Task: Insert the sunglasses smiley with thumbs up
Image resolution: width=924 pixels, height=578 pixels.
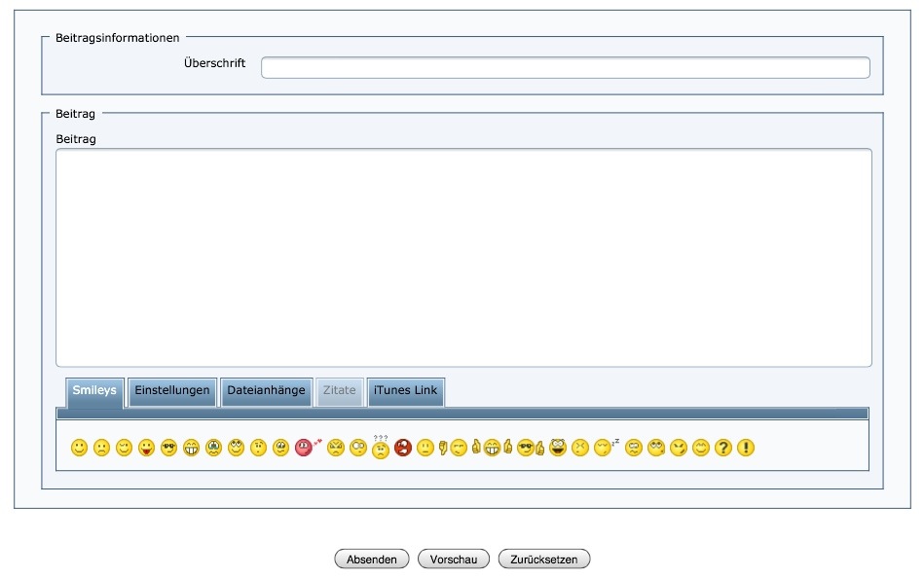Action: [531, 448]
